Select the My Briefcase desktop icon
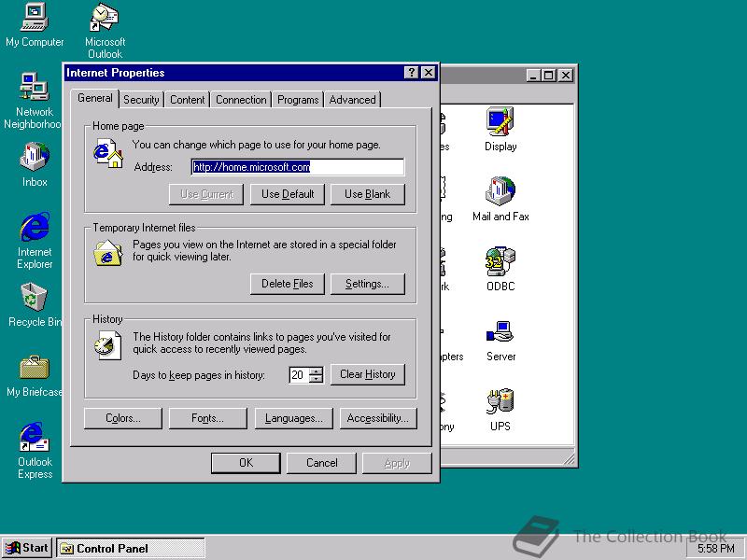The height and width of the screenshot is (560, 747). point(35,376)
